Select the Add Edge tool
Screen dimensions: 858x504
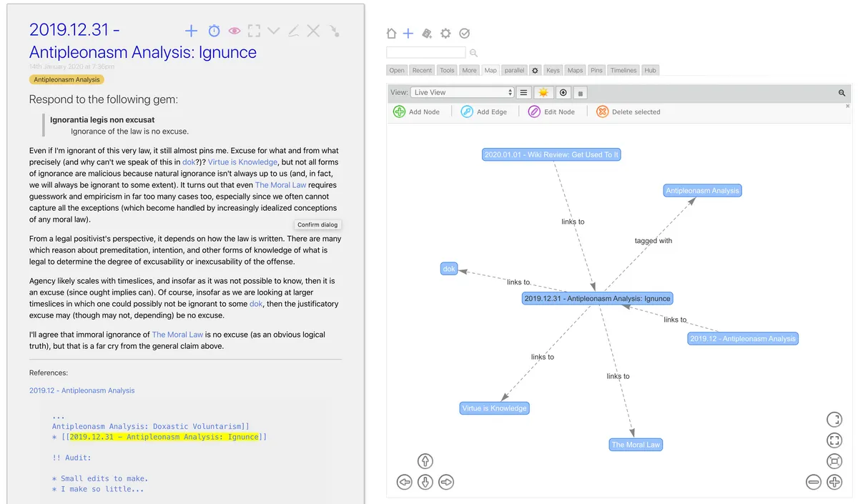click(484, 112)
